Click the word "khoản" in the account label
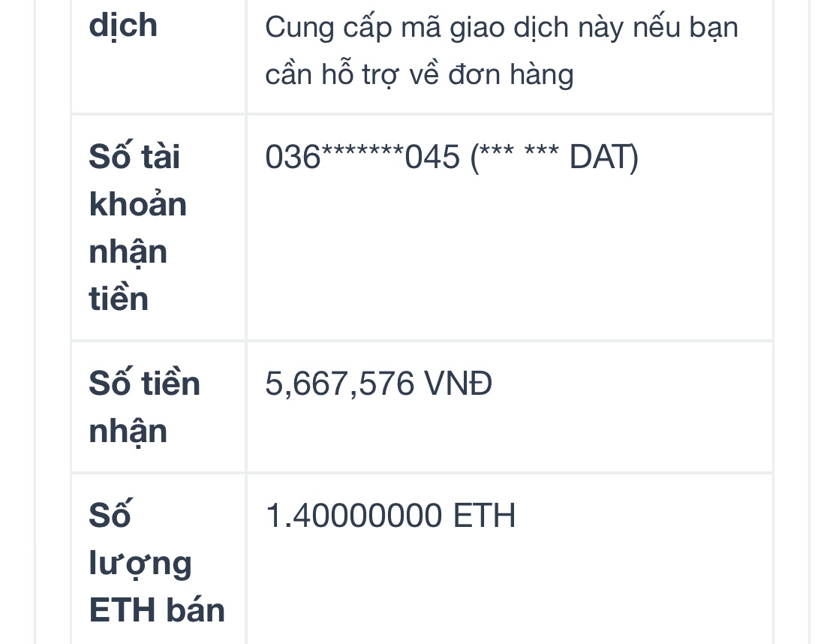 [138, 204]
